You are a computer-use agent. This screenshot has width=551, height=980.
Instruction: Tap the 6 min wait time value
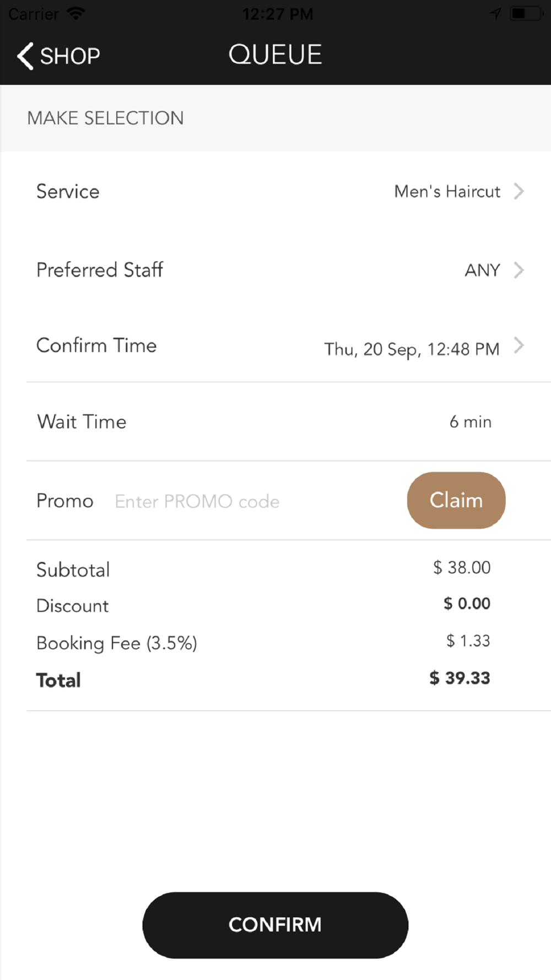click(470, 422)
